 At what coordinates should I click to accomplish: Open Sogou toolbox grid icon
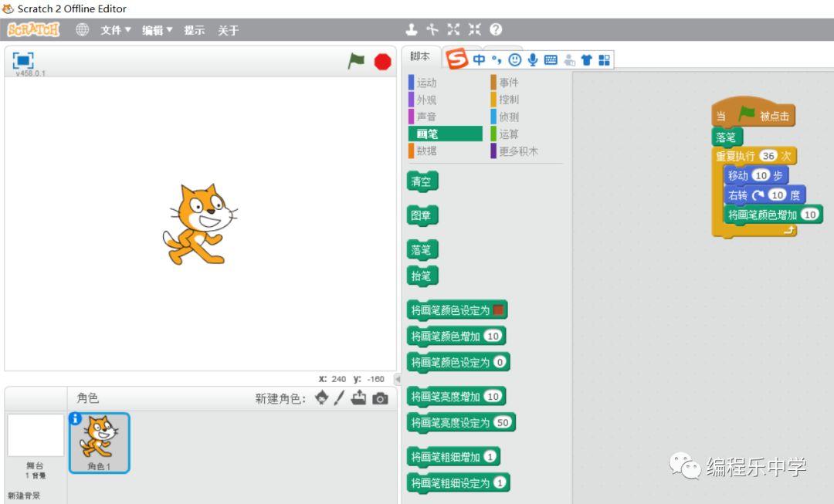pyautogui.click(x=604, y=59)
